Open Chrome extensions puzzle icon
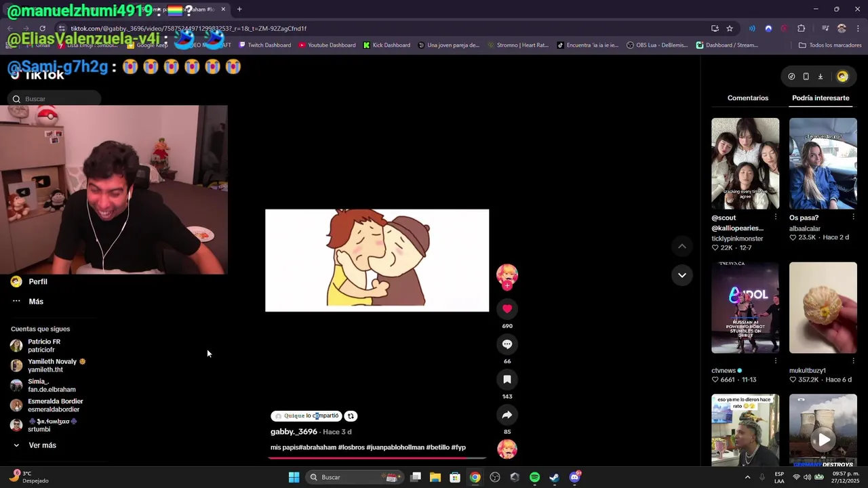Viewport: 868px width, 488px height. pos(802,28)
